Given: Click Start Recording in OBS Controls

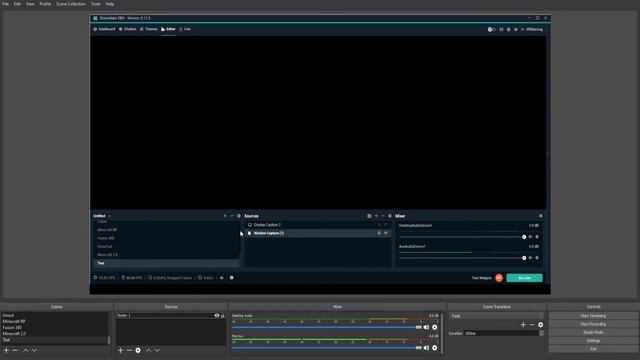Looking at the screenshot, I should 593,324.
